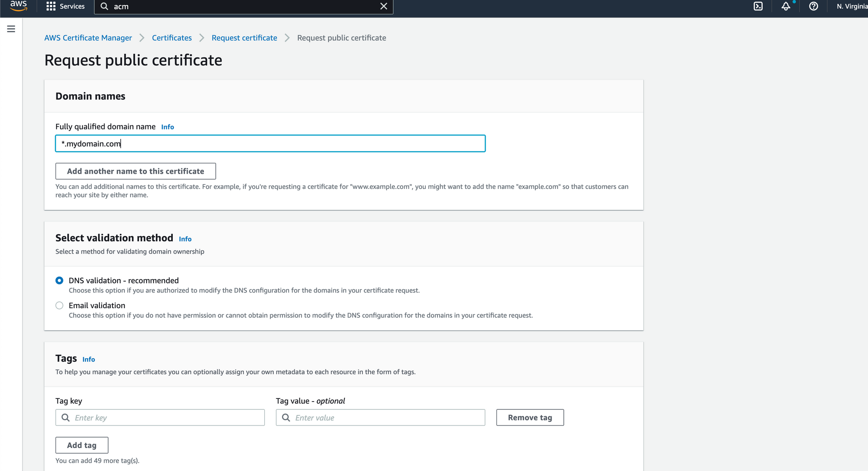
Task: Click the acm search box in top bar
Action: (x=243, y=7)
